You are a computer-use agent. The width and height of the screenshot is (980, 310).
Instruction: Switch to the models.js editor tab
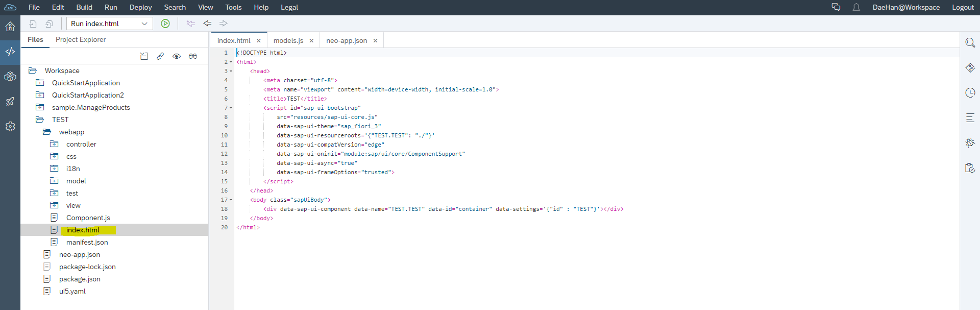[288, 40]
